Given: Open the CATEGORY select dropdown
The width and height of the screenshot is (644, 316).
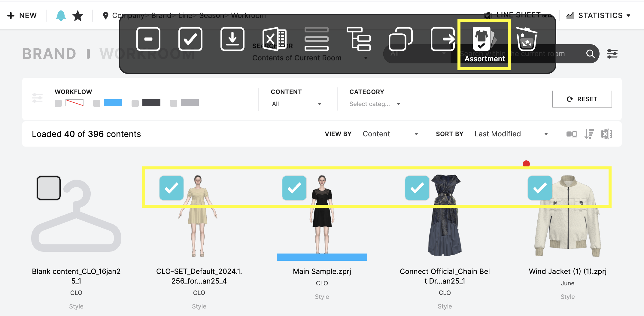Looking at the screenshot, I should pos(375,104).
